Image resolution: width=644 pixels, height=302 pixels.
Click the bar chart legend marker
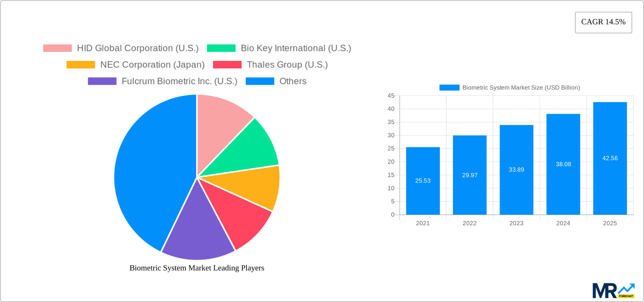coord(449,87)
